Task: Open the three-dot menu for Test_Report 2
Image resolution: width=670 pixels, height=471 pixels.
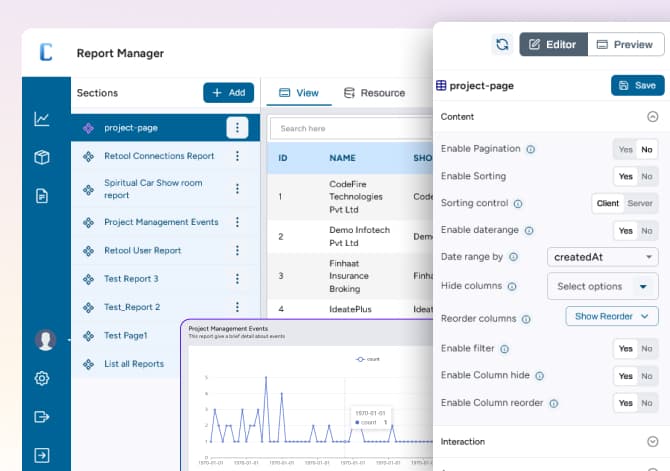Action: click(237, 307)
